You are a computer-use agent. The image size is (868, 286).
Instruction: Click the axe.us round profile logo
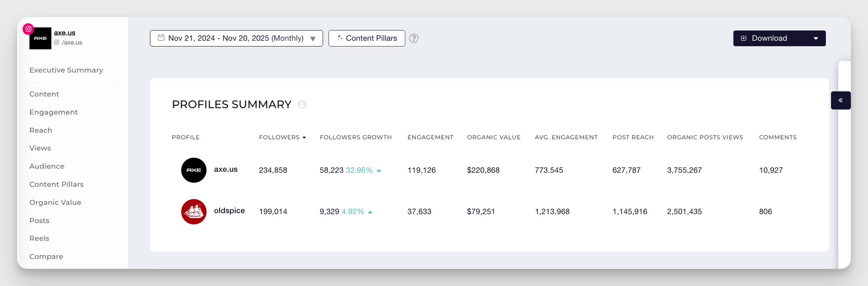194,170
